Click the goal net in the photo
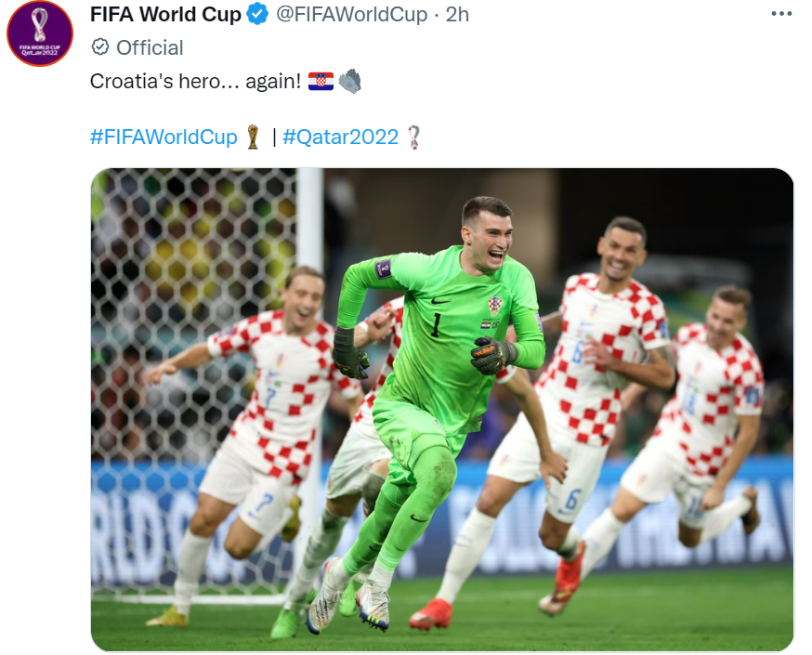 [x=194, y=310]
